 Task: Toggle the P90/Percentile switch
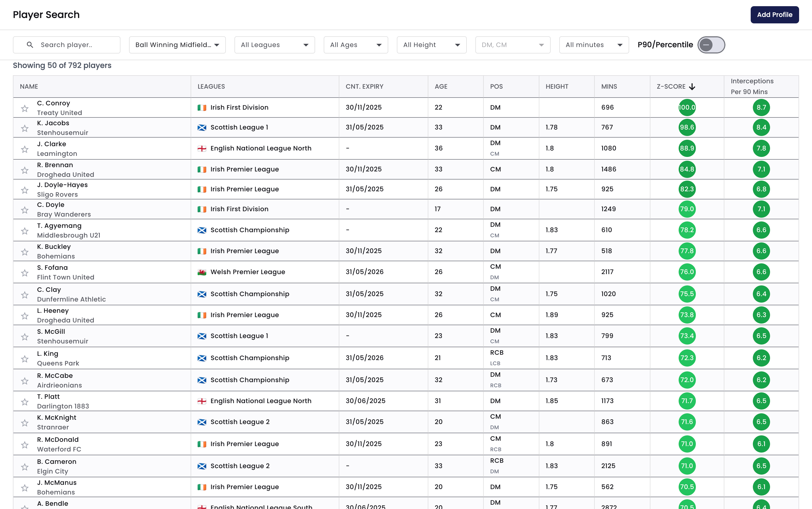711,44
